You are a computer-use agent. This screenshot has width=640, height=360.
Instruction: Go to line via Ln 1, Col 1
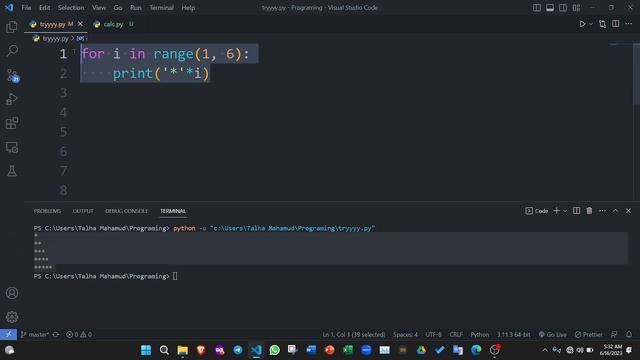click(x=353, y=334)
